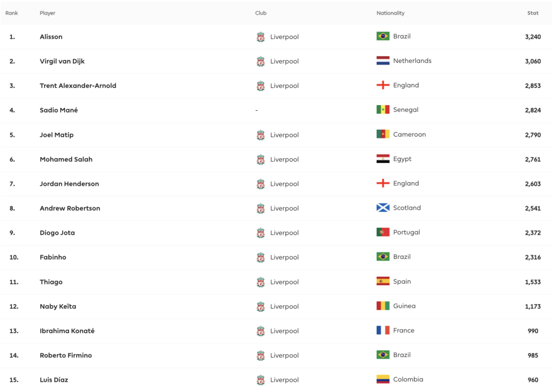Click Liverpool crest in Luis Díaz's row

[x=260, y=380]
